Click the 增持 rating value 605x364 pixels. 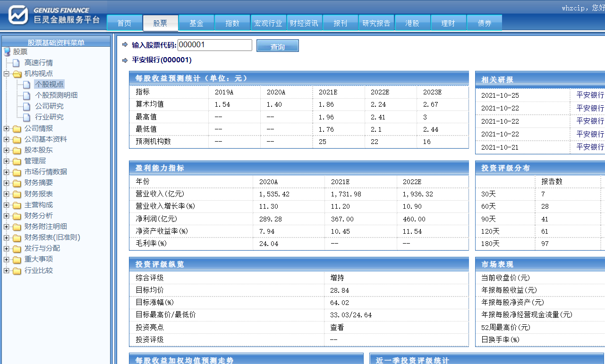pos(337,278)
